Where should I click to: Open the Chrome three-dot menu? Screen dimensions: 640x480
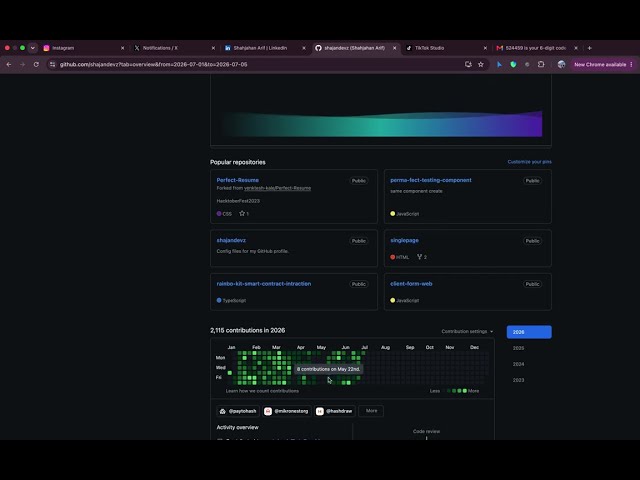click(631, 64)
